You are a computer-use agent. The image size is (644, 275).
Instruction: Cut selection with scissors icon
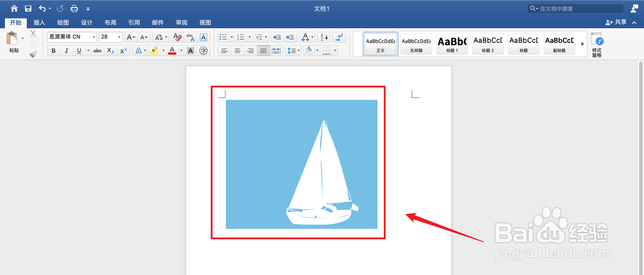(33, 34)
